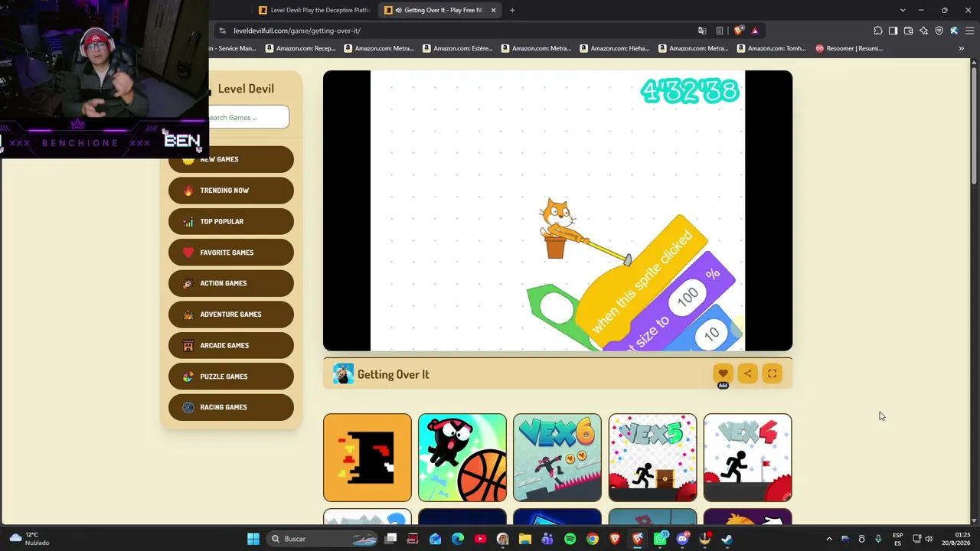Click the Scratch cat sprite in game
Viewport: 980px width, 551px height.
coord(558,228)
